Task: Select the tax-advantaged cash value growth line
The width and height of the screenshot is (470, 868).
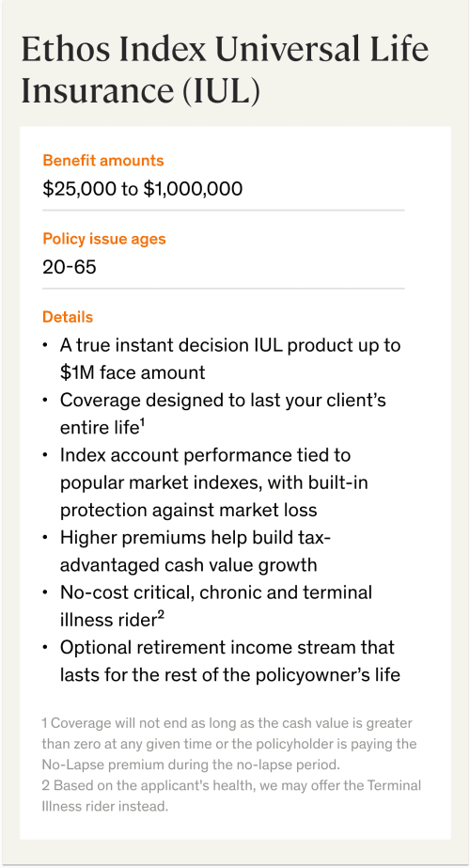Action: (x=189, y=565)
